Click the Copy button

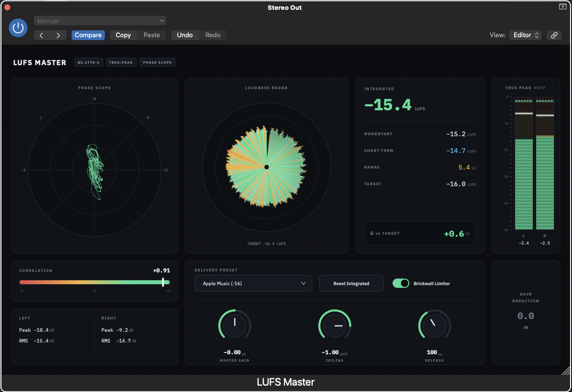[x=124, y=35]
